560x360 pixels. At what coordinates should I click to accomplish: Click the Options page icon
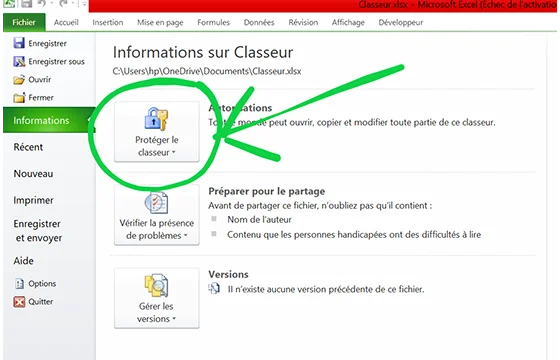19,284
